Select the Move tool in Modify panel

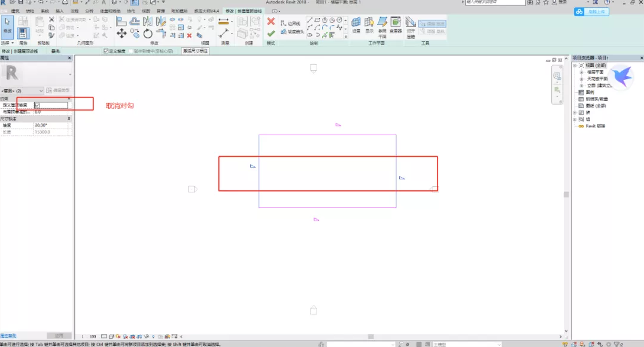coord(121,34)
